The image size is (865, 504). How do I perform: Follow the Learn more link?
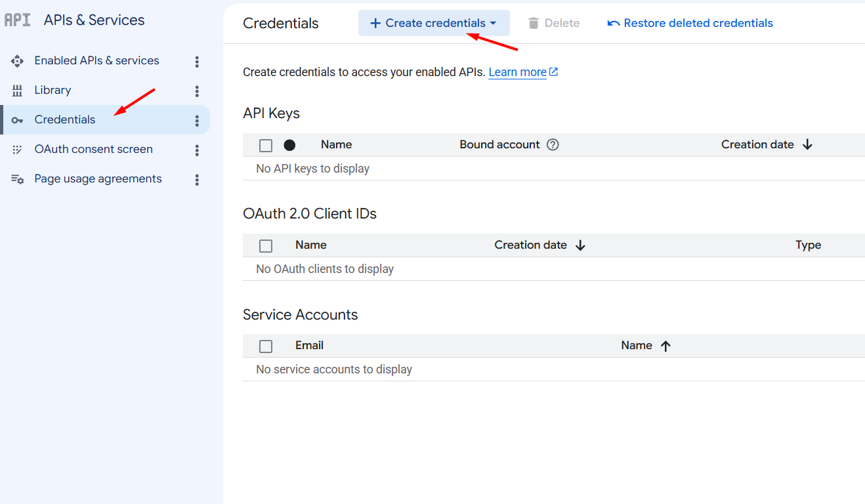point(518,72)
